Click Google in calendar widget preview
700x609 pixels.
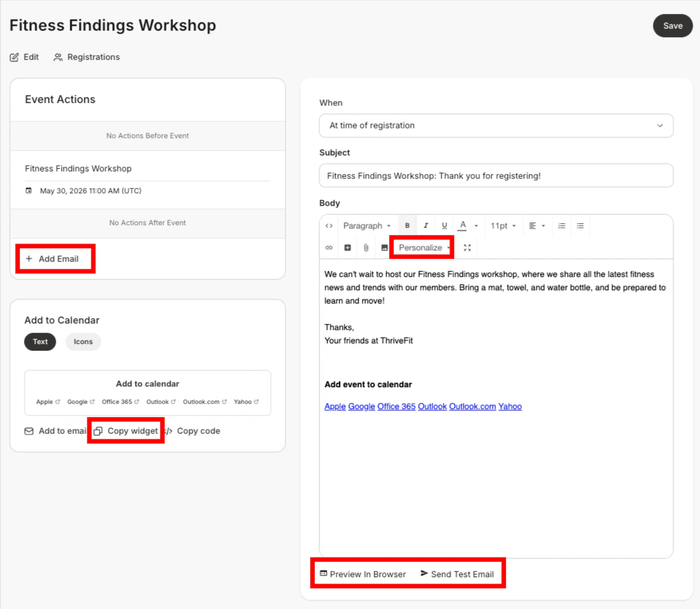[81, 402]
